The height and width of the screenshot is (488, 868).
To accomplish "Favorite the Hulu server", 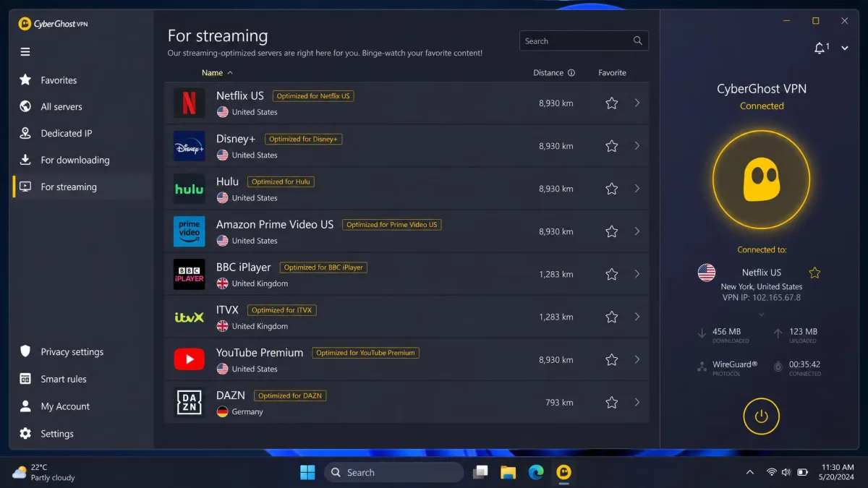I will 612,189.
